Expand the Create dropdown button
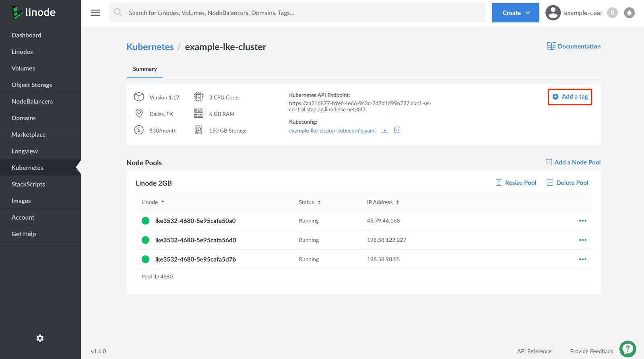Viewport: 644px width, 359px height. pyautogui.click(x=515, y=13)
